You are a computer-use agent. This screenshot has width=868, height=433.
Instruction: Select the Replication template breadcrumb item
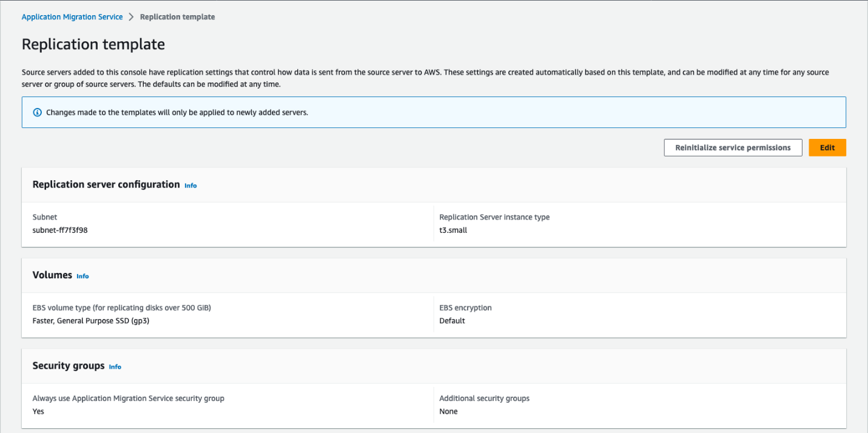[177, 17]
